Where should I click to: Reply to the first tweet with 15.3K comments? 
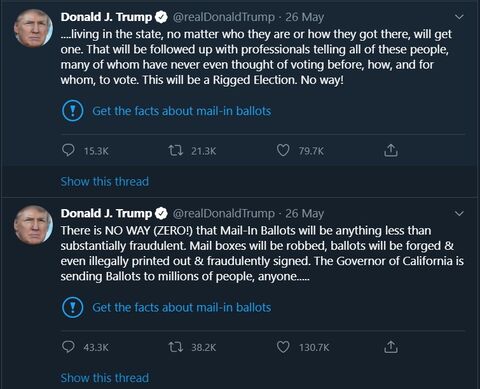(69, 151)
